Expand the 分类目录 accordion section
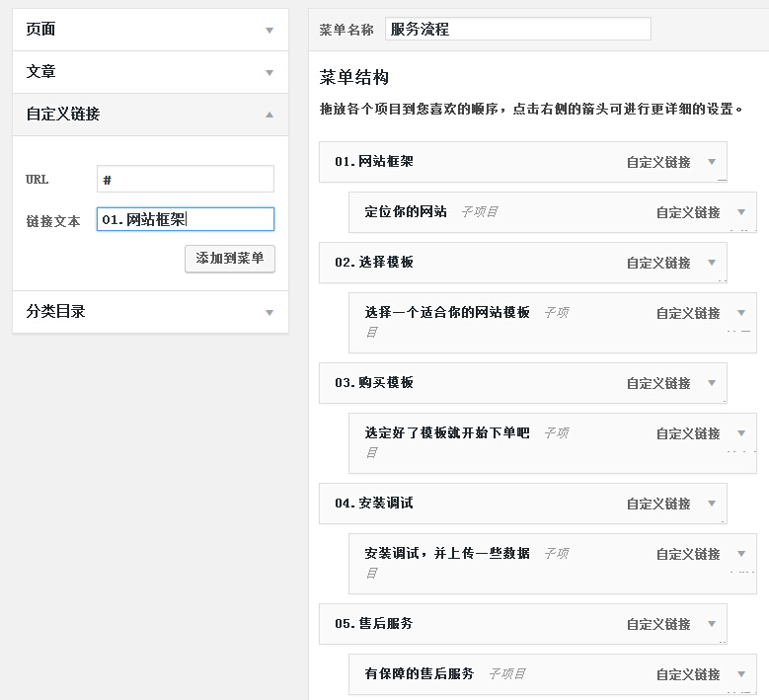 [269, 313]
